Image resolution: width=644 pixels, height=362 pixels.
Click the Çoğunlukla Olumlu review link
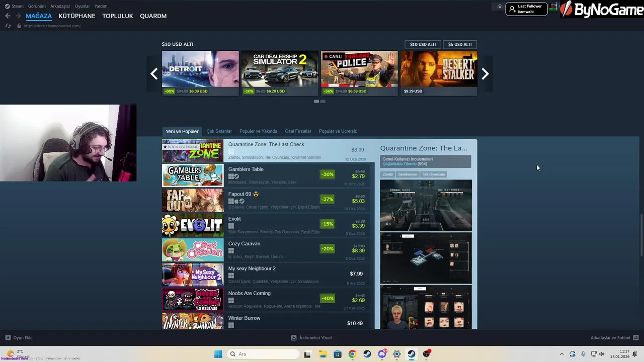pyautogui.click(x=399, y=164)
